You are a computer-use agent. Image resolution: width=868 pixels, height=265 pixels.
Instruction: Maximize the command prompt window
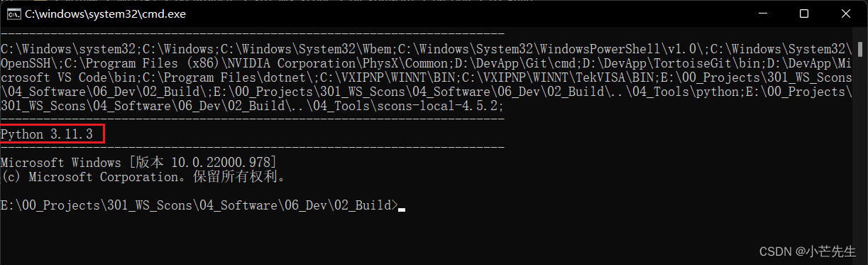click(x=803, y=13)
